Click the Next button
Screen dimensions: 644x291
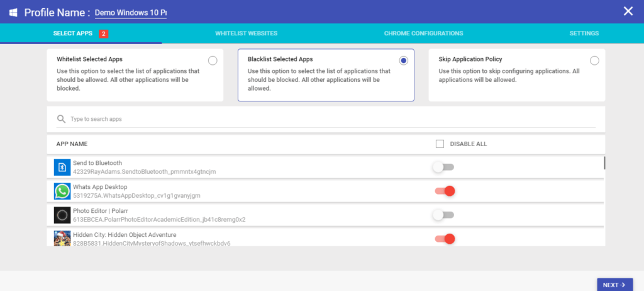[614, 285]
